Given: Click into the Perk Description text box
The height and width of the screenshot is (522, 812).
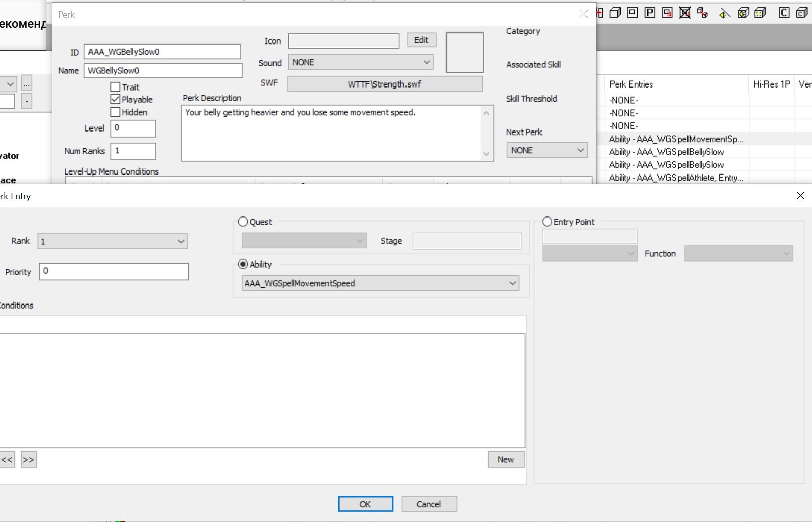Looking at the screenshot, I should 331,133.
